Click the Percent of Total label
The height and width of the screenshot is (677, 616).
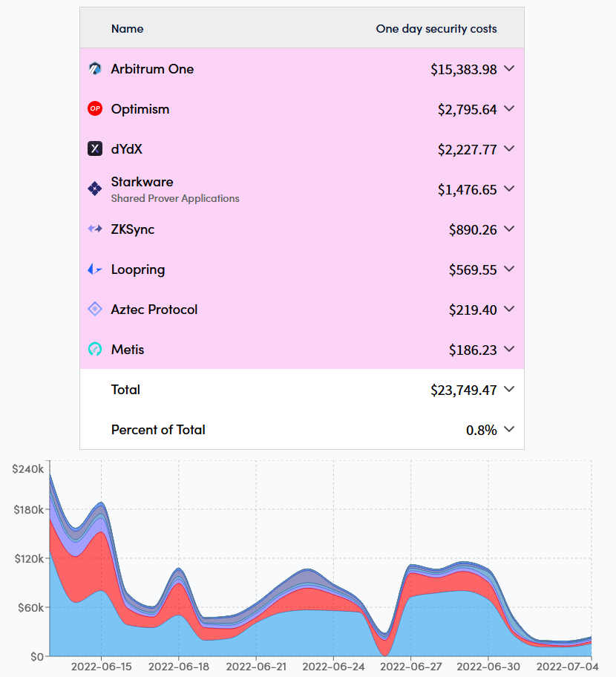tap(158, 430)
